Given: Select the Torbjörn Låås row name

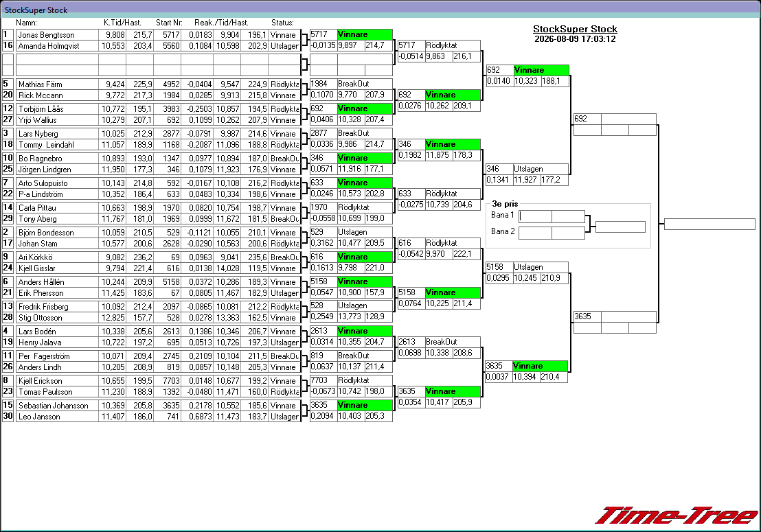Looking at the screenshot, I should [x=57, y=109].
